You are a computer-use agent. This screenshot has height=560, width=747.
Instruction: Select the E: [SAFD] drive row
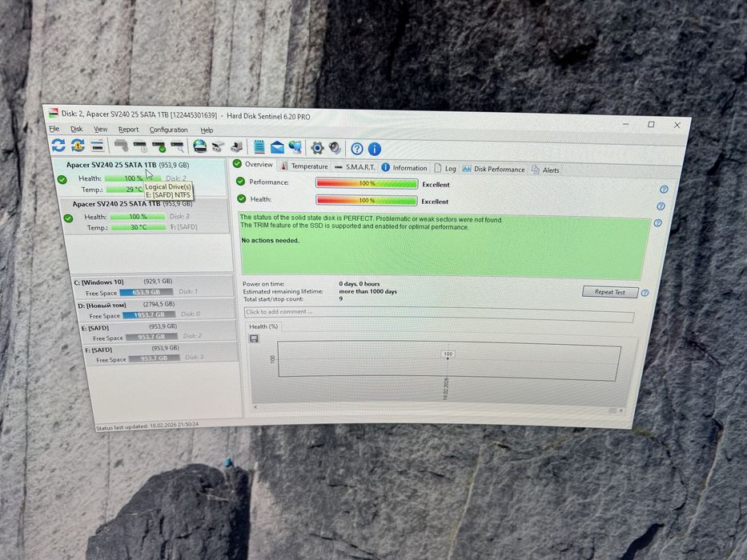159,332
